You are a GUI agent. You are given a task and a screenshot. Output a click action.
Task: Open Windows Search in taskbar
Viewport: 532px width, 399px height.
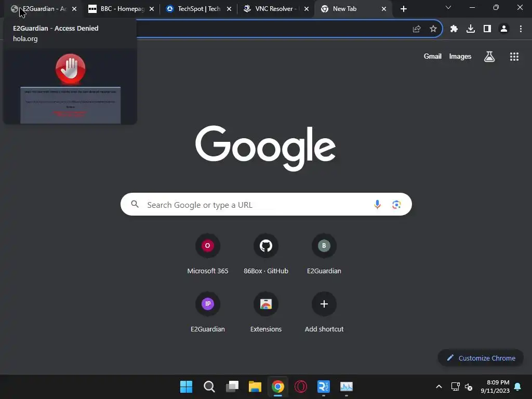[x=209, y=387]
